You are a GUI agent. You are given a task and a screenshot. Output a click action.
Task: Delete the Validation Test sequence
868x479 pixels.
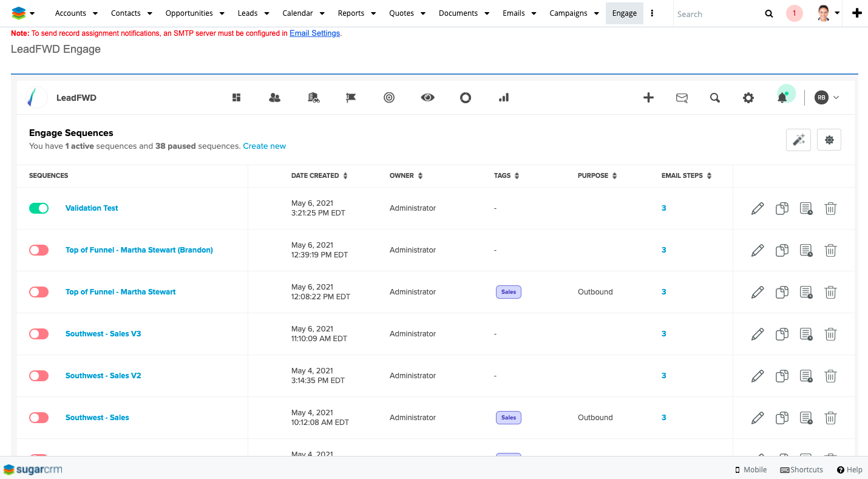[830, 208]
